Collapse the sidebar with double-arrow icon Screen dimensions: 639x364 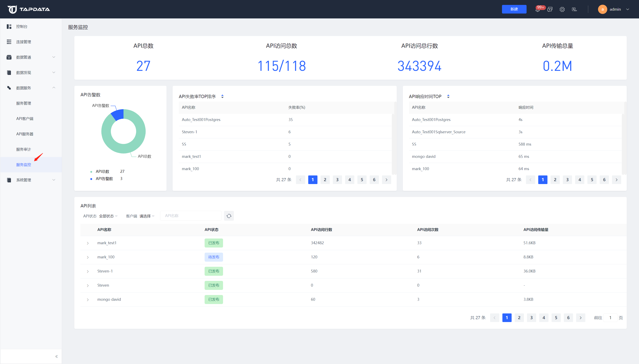(57, 356)
